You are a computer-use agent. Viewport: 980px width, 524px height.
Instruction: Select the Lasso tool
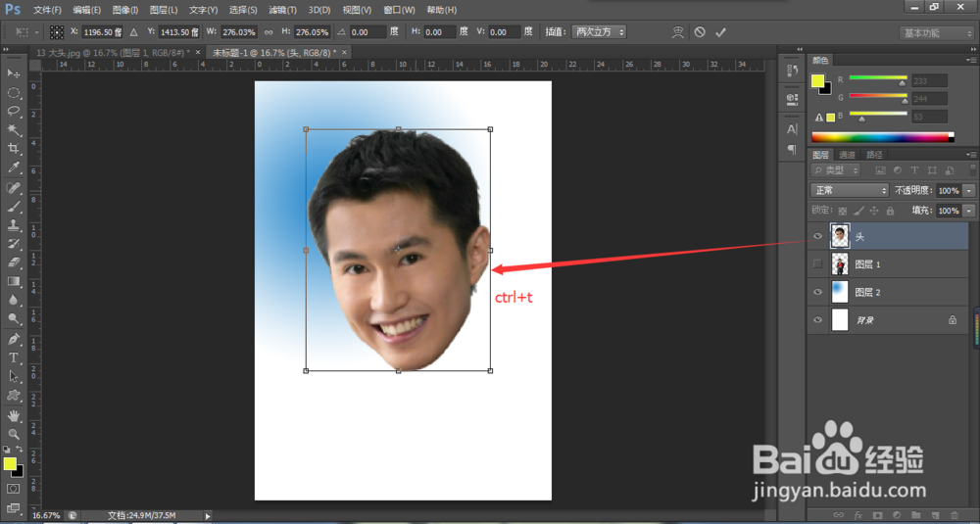point(13,112)
